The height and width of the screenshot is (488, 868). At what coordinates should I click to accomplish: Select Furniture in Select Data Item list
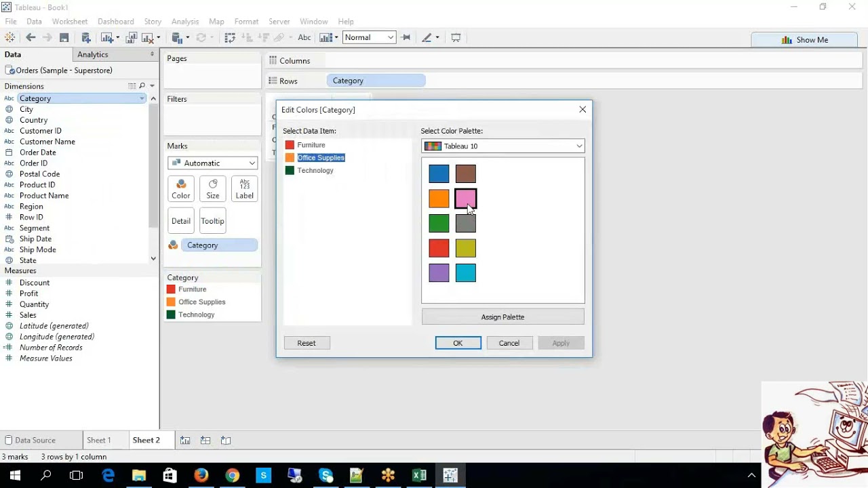(x=311, y=145)
